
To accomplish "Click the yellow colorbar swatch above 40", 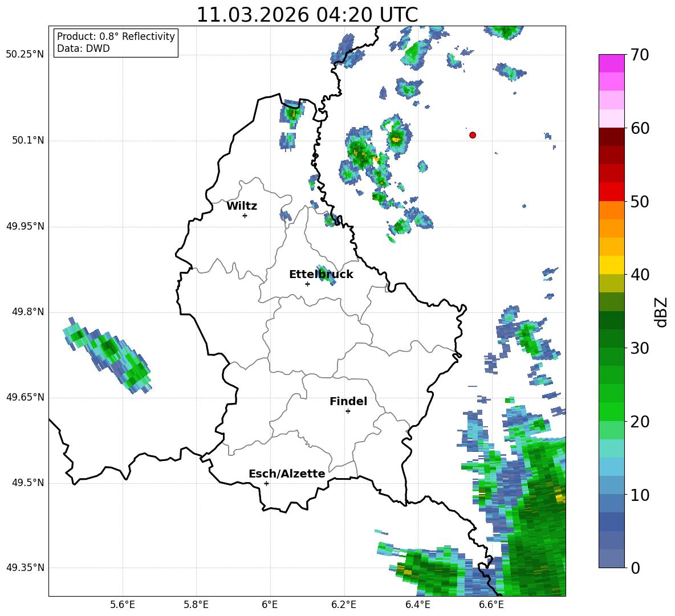I will click(611, 265).
